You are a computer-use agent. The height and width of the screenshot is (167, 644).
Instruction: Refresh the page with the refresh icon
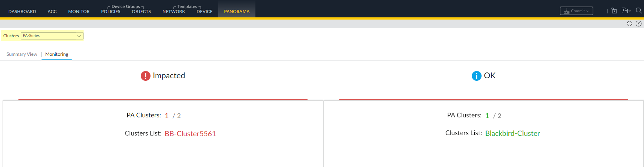(x=630, y=24)
